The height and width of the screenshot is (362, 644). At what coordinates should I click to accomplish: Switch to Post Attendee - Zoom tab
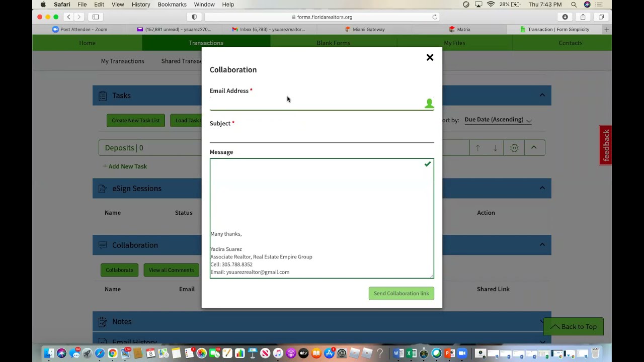[79, 30]
